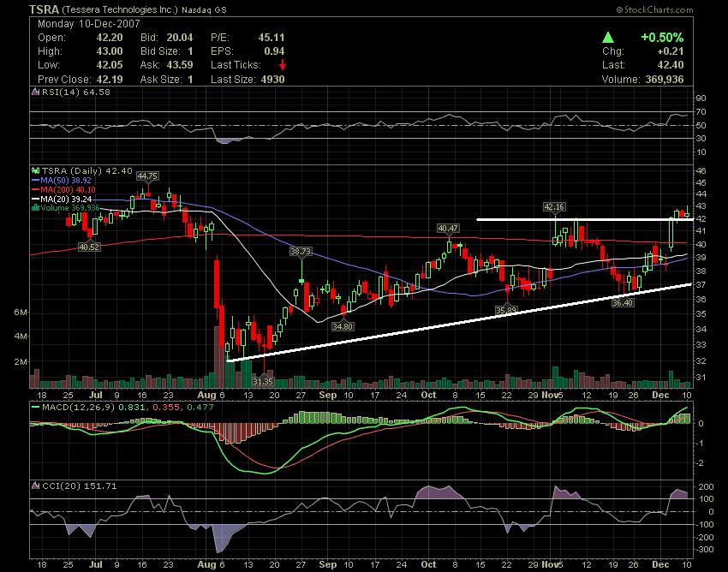Screen dimensions: 728x572
Task: Click the Open value 42.20
Action: (109, 38)
